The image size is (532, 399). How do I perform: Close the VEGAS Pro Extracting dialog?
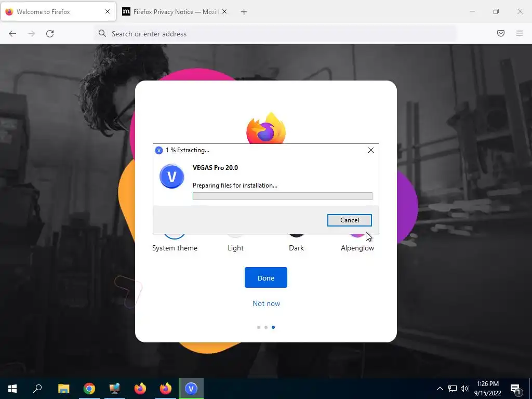point(371,150)
